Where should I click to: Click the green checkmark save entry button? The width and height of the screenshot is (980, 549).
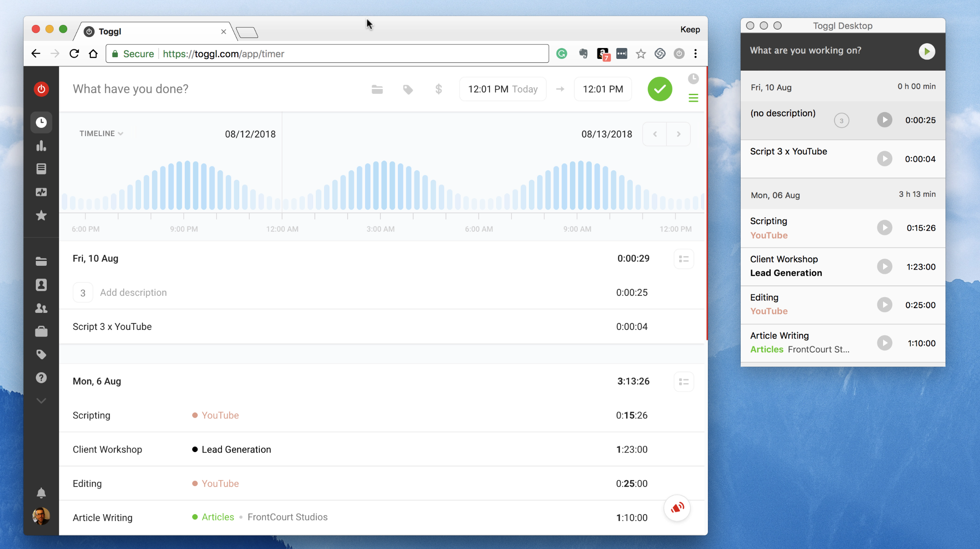pos(660,89)
